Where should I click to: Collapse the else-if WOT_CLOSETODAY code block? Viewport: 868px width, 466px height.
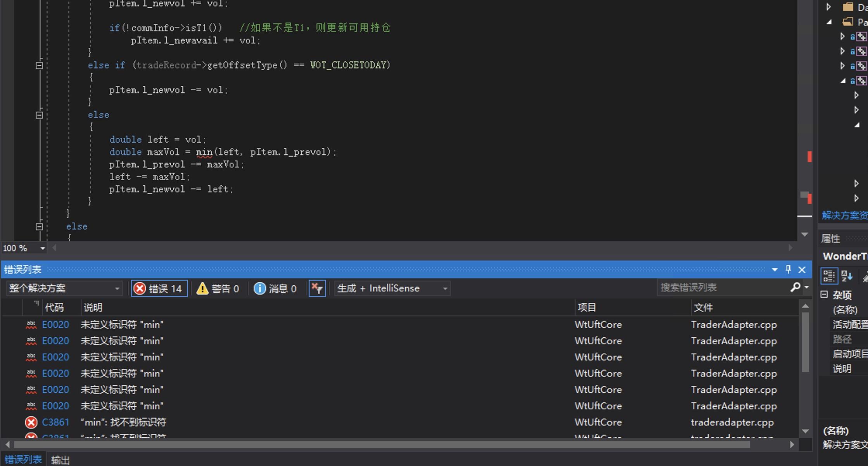pos(39,66)
